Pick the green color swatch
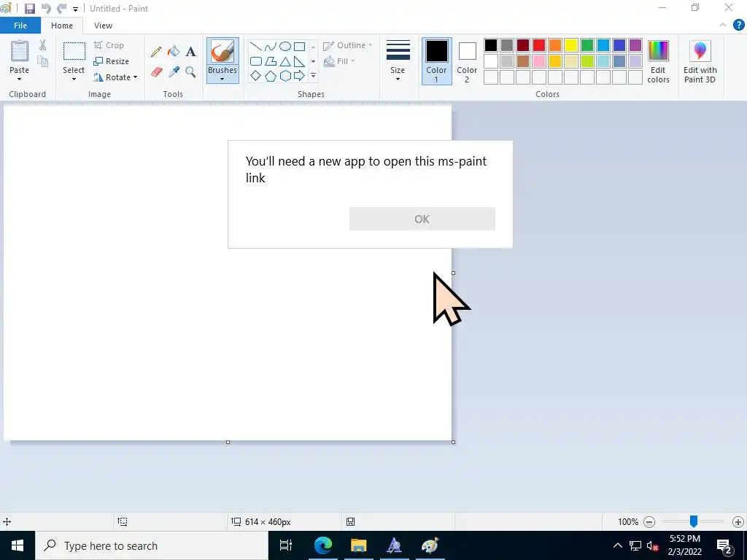Screen dimensions: 747x560 tap(587, 45)
